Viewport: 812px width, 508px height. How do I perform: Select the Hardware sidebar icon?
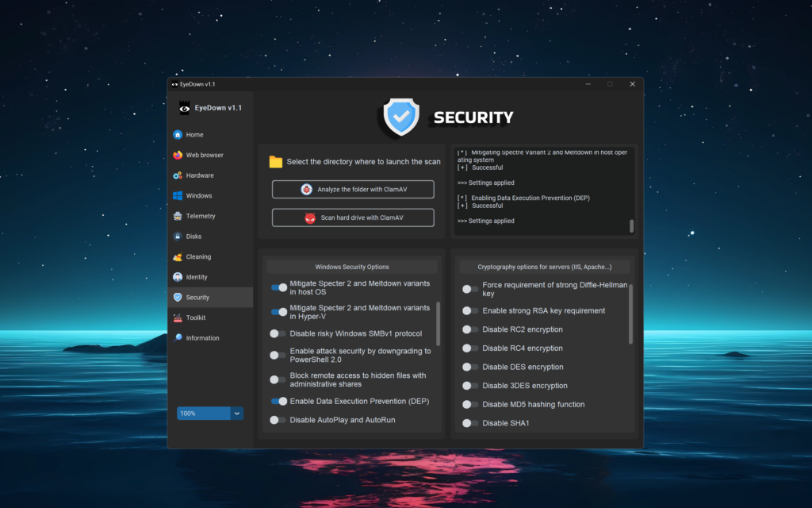(178, 175)
